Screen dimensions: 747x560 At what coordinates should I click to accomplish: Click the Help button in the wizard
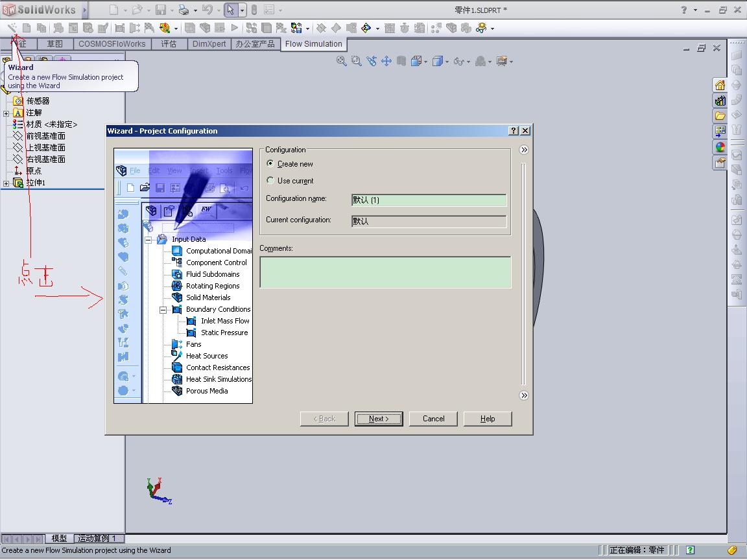(488, 419)
